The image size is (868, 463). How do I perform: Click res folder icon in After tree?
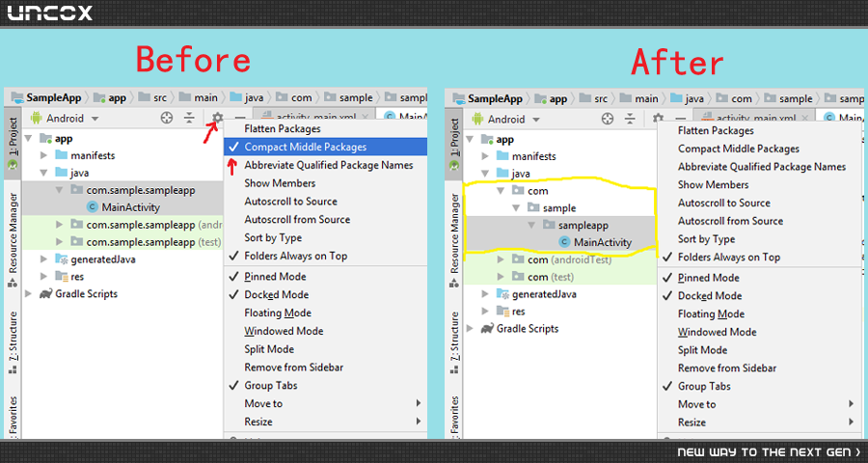click(x=502, y=312)
